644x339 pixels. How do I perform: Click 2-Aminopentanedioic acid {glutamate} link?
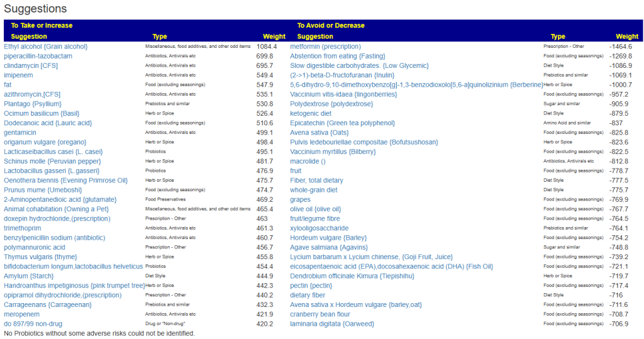pos(60,199)
